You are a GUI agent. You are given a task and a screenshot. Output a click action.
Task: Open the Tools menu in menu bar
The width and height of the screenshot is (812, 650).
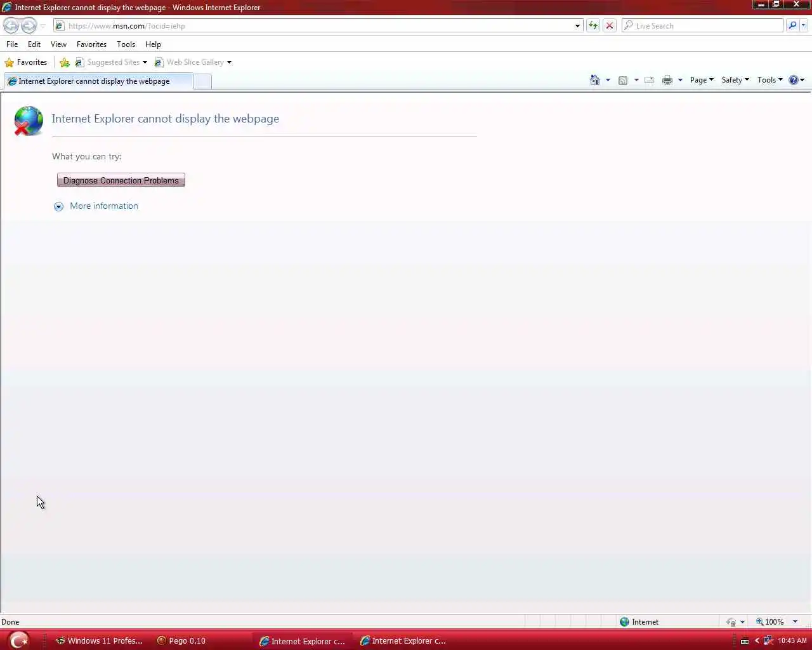(x=126, y=44)
